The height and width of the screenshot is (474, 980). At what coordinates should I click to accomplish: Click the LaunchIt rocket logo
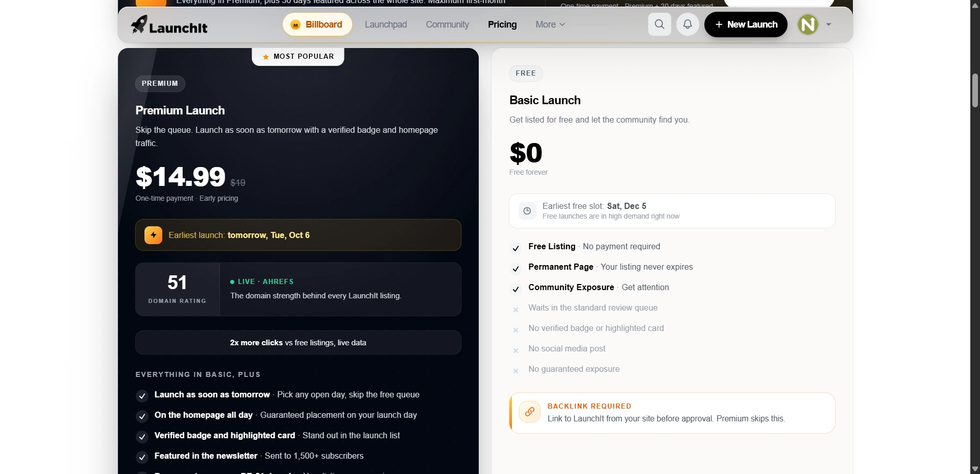(x=169, y=25)
